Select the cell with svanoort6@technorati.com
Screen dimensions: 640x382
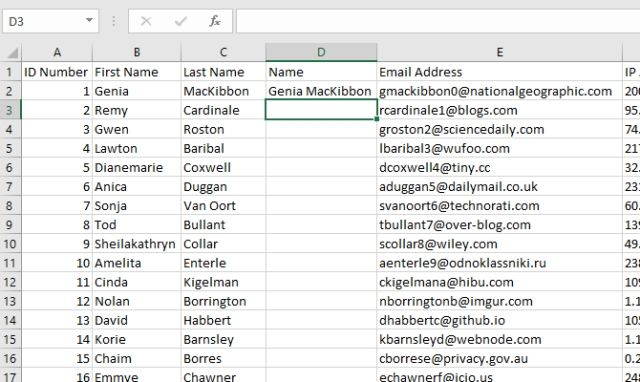(500, 206)
